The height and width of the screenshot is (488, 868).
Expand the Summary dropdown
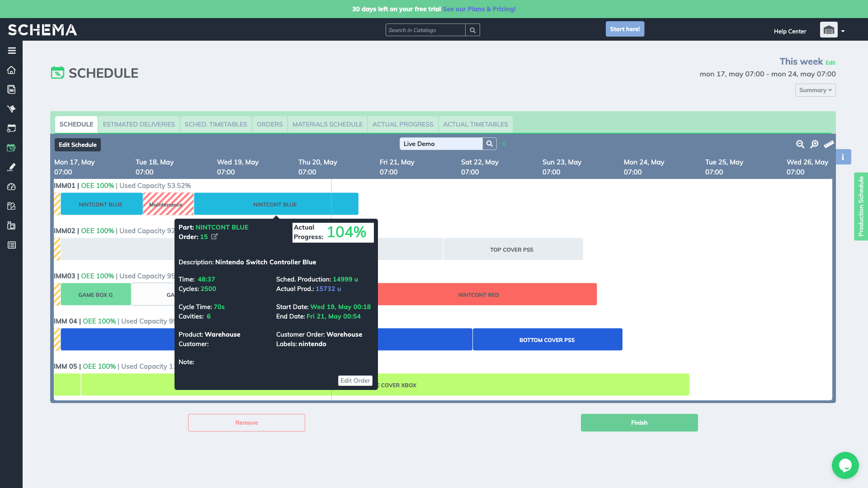815,90
